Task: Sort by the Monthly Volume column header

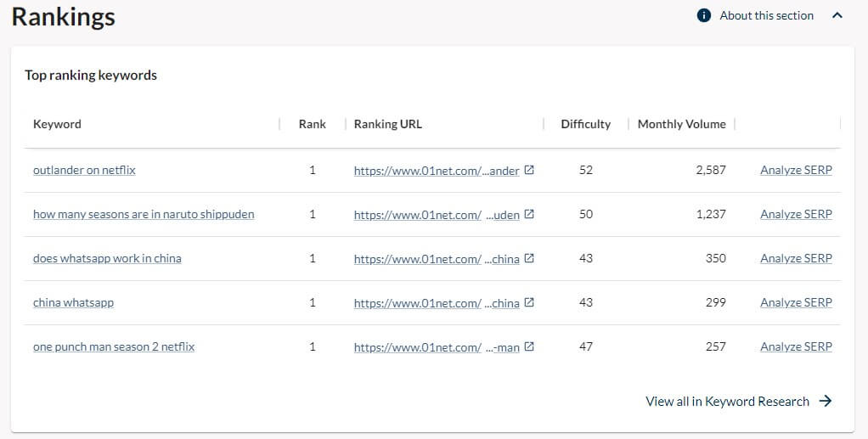Action: pyautogui.click(x=681, y=124)
